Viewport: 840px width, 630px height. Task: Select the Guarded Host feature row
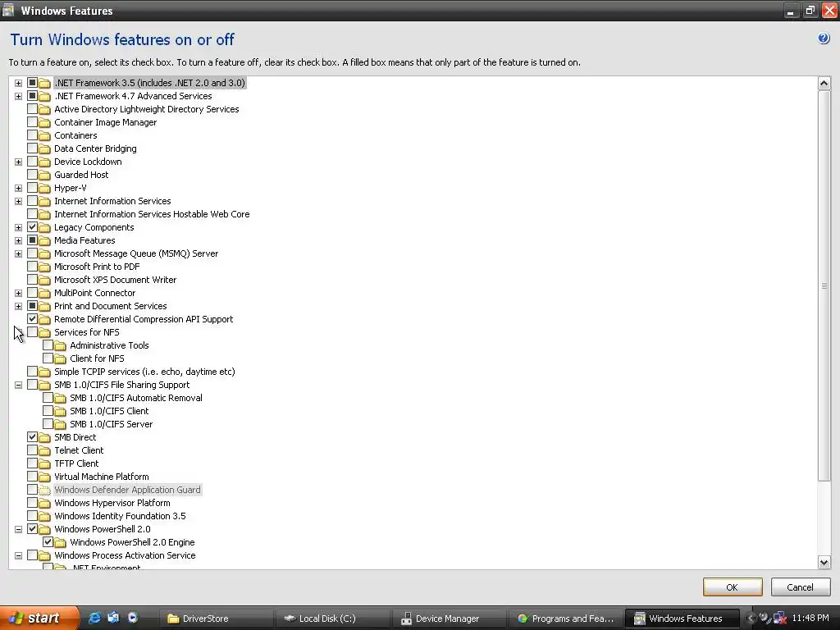(81, 176)
